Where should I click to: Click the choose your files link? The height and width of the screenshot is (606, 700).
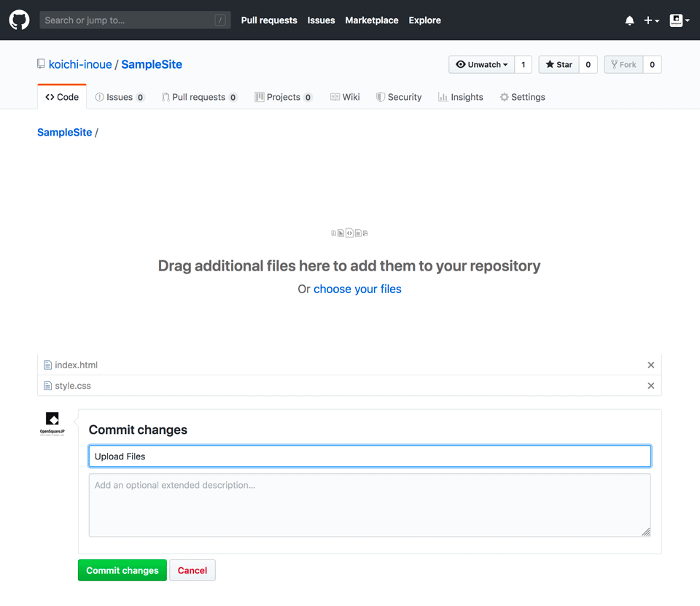[x=357, y=290]
